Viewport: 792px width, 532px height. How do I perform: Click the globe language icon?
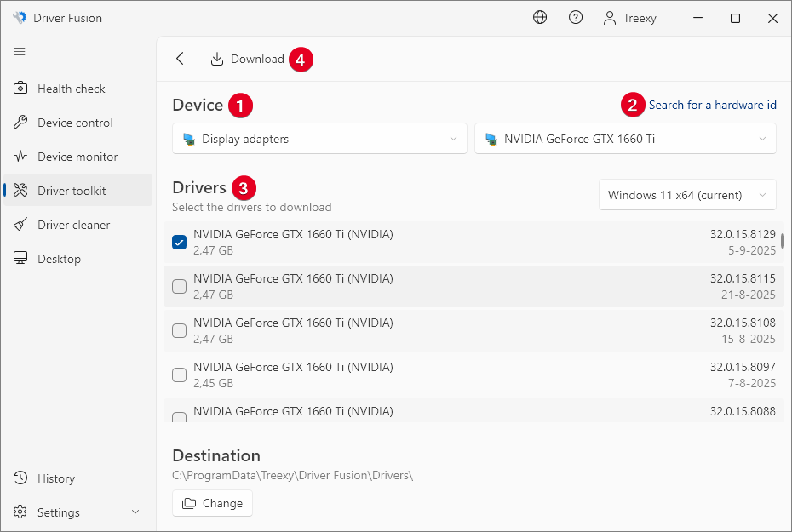tap(540, 18)
